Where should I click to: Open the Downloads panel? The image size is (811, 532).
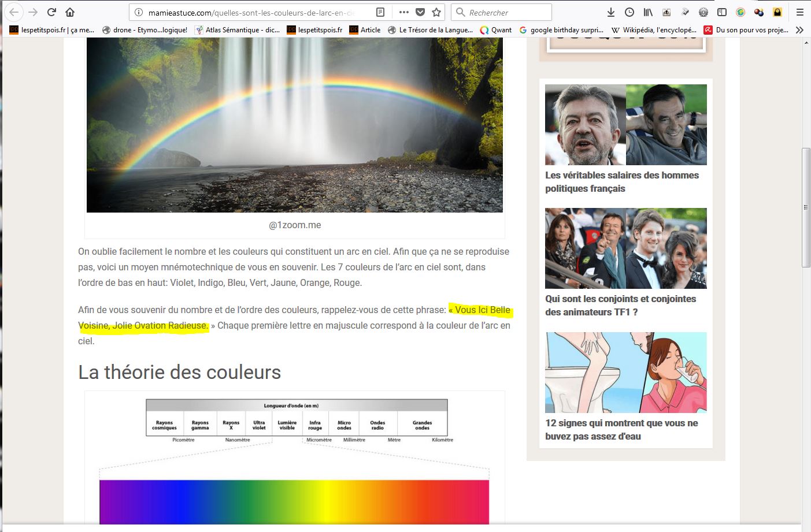610,12
